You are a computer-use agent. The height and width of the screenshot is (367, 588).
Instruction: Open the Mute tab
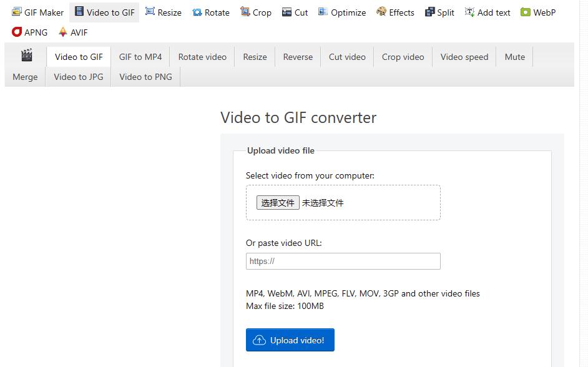click(x=514, y=56)
